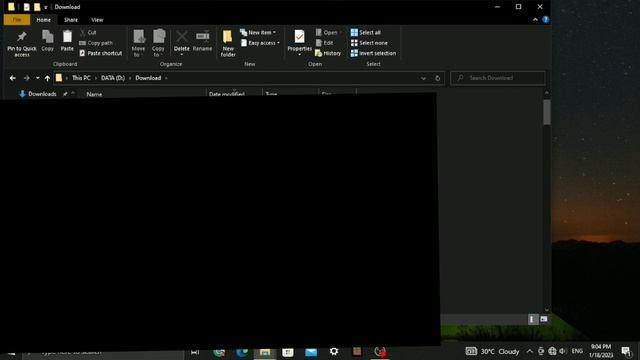Click Paste shortcut in the ribbon
The image size is (640, 360).
pyautogui.click(x=100, y=53)
